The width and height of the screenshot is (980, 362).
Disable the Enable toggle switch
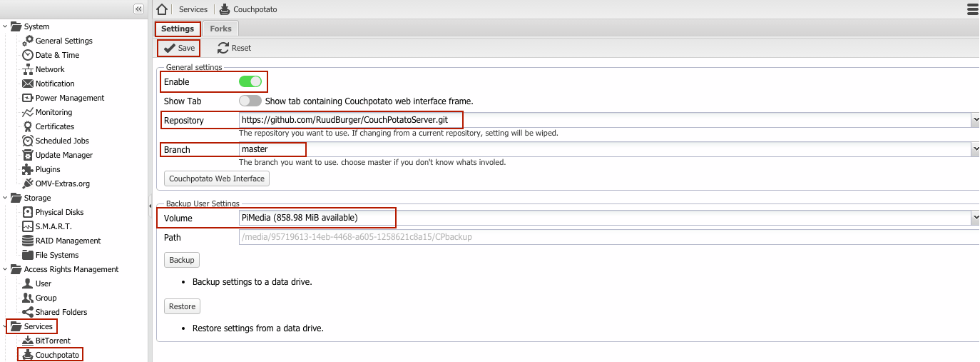pos(250,82)
